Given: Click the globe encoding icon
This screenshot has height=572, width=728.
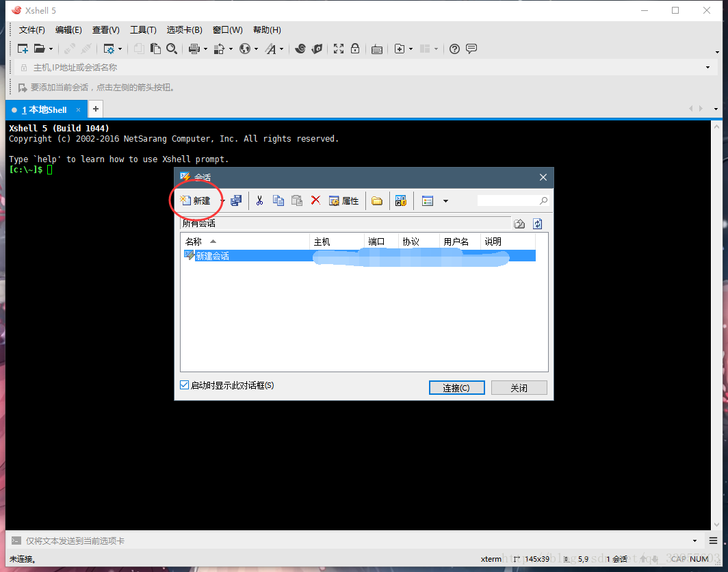Looking at the screenshot, I should pyautogui.click(x=245, y=49).
